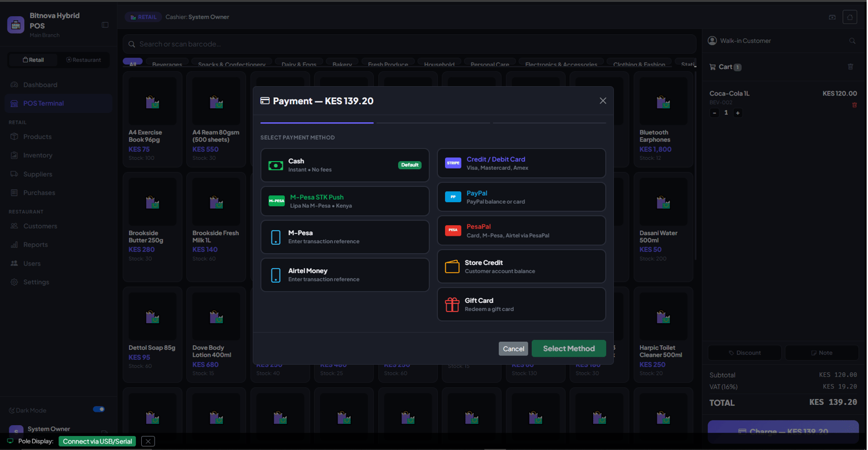Image resolution: width=868 pixels, height=450 pixels.
Task: Select Airtel Money payment method
Action: [x=345, y=275]
